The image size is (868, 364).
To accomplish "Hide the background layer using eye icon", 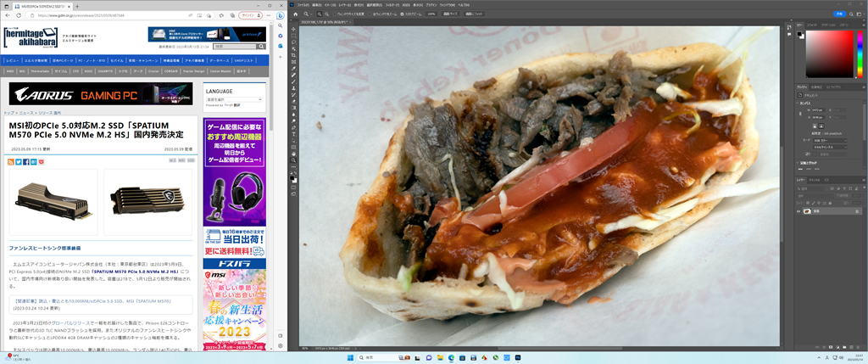I will (798, 211).
